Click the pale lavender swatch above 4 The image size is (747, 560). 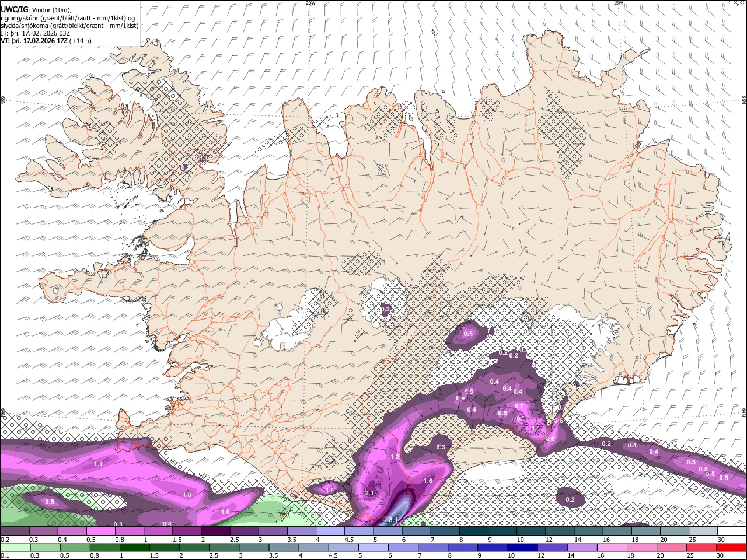[330, 531]
